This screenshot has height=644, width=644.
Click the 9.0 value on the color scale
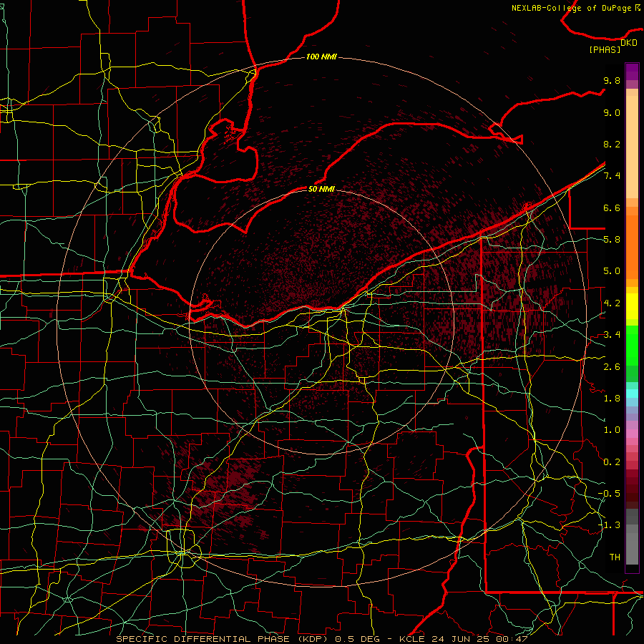tap(612, 112)
